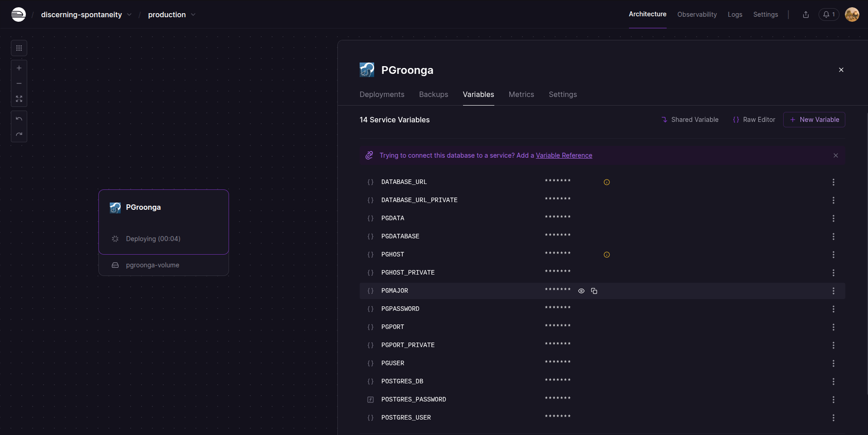The height and width of the screenshot is (435, 868).
Task: Switch to the Metrics tab
Action: tap(521, 94)
